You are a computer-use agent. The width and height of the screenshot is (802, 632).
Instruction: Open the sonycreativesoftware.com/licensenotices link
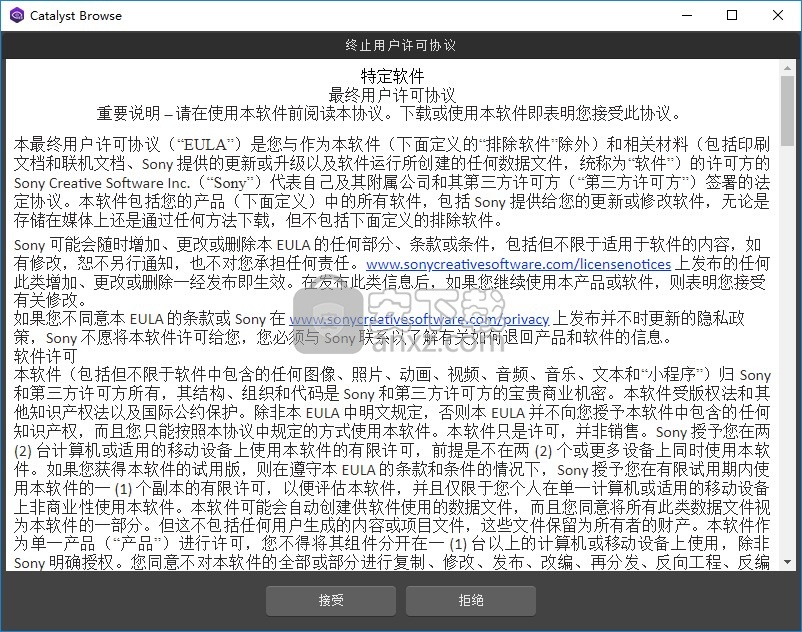(x=518, y=264)
